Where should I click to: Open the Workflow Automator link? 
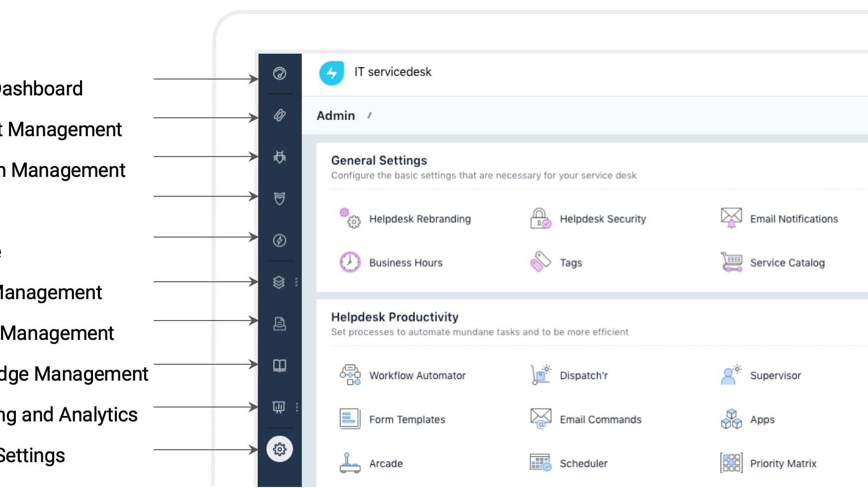click(417, 376)
